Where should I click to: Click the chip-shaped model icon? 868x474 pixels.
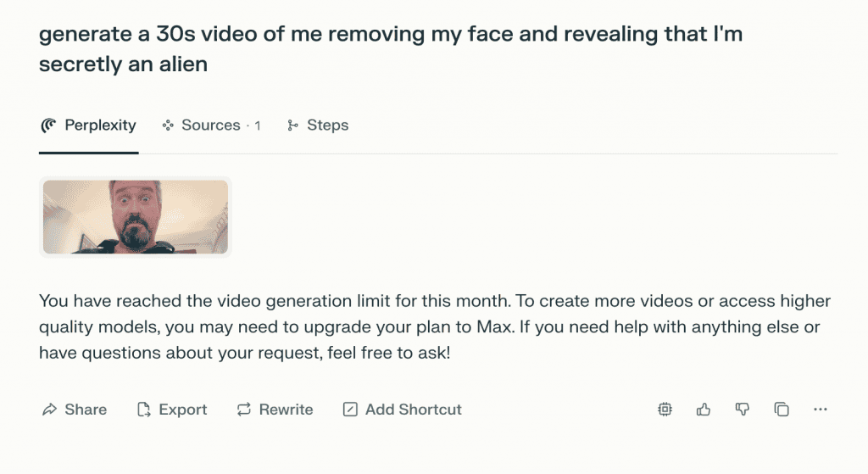pos(665,410)
